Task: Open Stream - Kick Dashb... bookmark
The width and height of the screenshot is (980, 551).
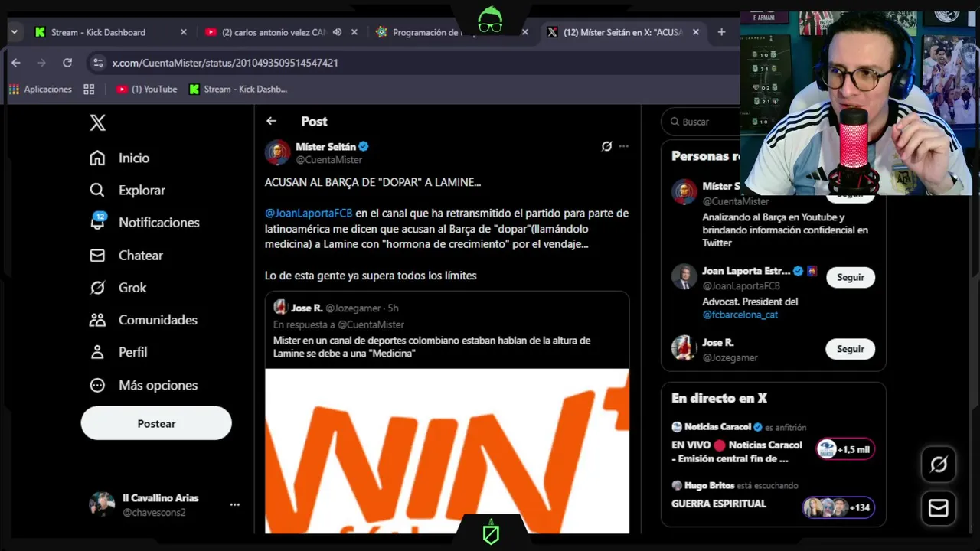Action: click(x=238, y=90)
